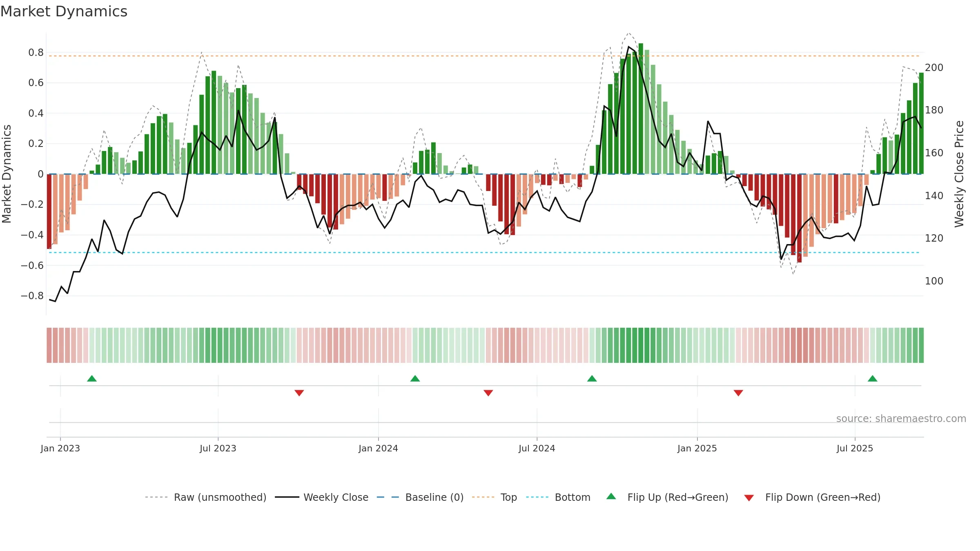This screenshot has width=980, height=551.
Task: Click the Weekly Close Price axis title
Action: [959, 174]
